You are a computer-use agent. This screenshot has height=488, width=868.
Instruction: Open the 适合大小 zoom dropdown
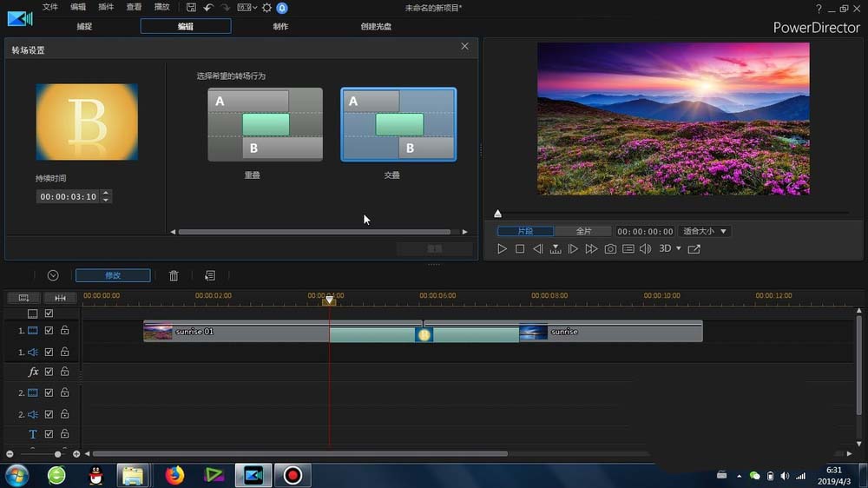pyautogui.click(x=705, y=232)
